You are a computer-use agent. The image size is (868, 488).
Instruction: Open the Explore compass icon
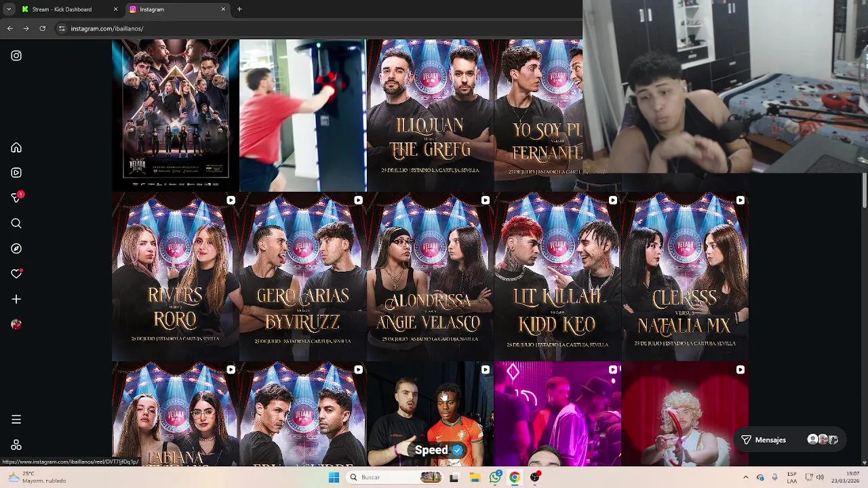coord(16,249)
